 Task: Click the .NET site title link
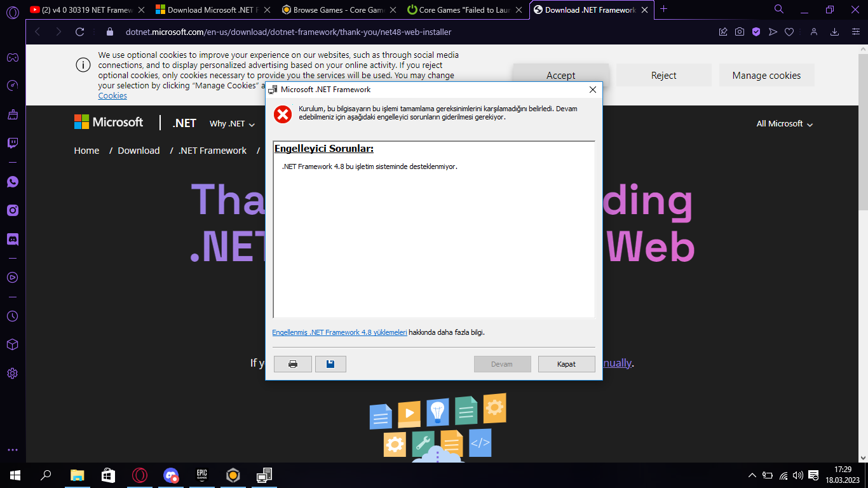[x=184, y=123]
